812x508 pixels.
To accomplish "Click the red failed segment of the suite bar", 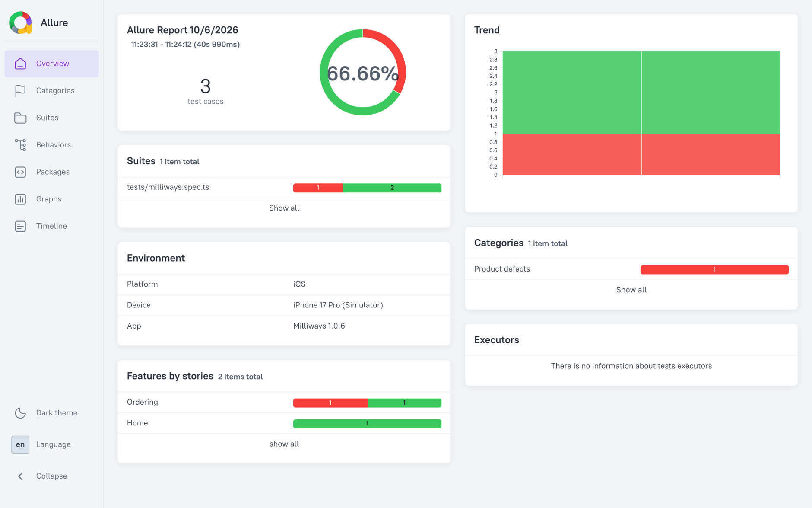I will click(x=318, y=188).
